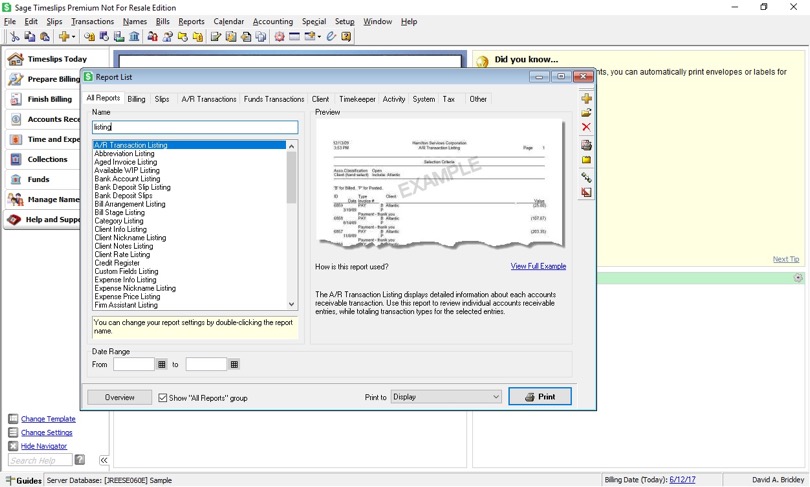Screen dimensions: 810x487
Task: Click the report list scrollbar down arrow
Action: 291,304
